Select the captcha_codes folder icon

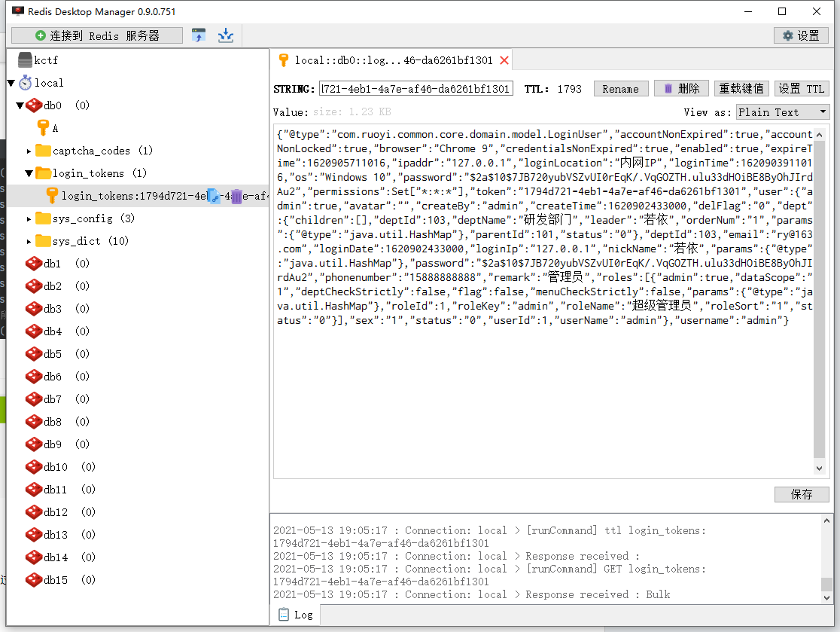pos(43,150)
